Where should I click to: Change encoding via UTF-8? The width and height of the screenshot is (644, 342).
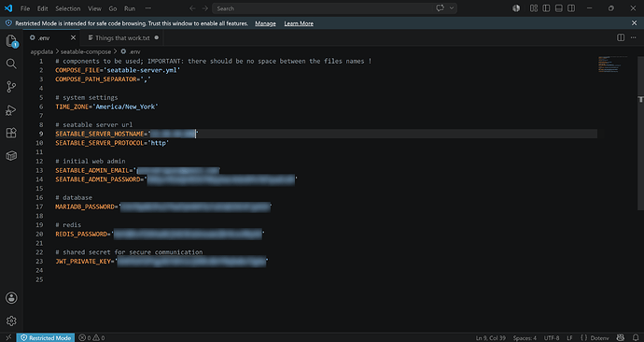[552, 337]
